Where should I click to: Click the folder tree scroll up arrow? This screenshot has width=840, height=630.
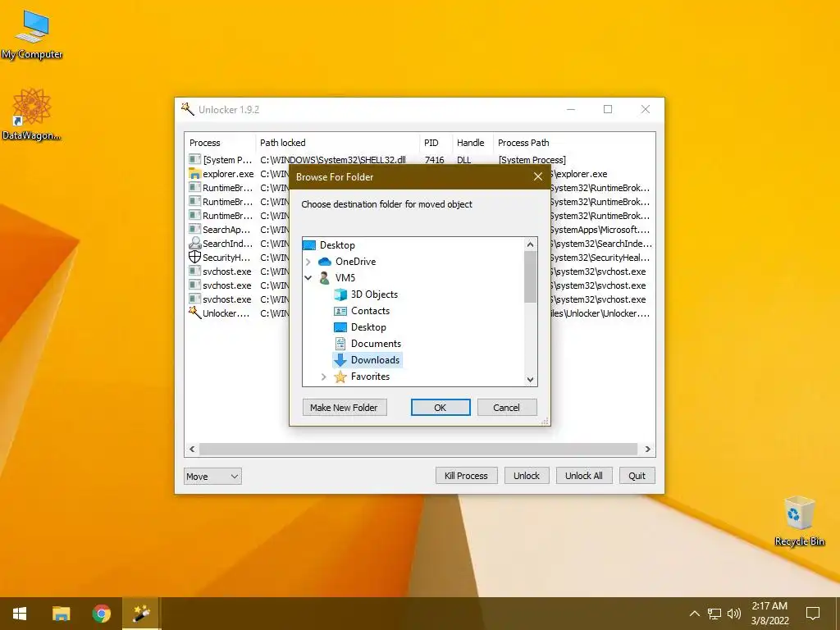point(531,244)
